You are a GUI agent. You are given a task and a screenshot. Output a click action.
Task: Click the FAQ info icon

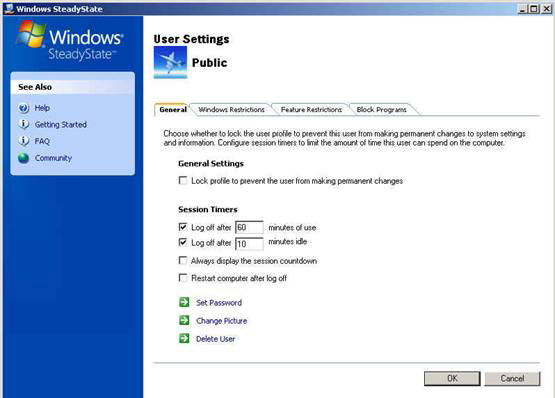point(24,141)
